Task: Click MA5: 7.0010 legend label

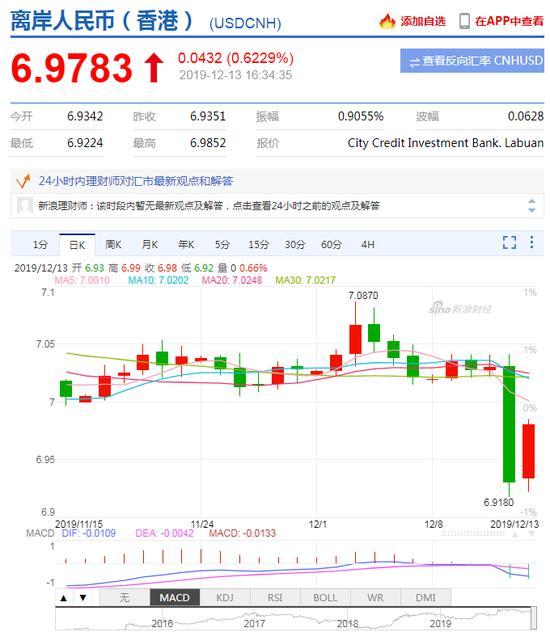Action: (82, 280)
